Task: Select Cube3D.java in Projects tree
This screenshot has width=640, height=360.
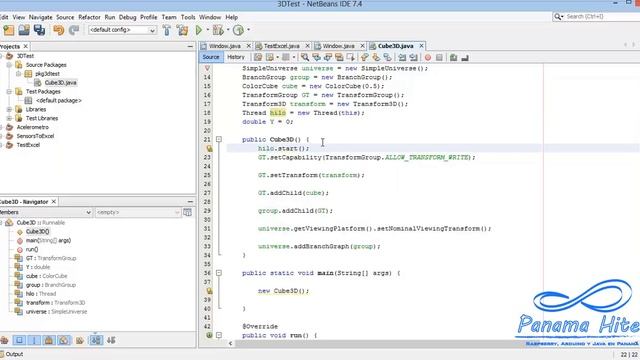Action: coord(60,83)
